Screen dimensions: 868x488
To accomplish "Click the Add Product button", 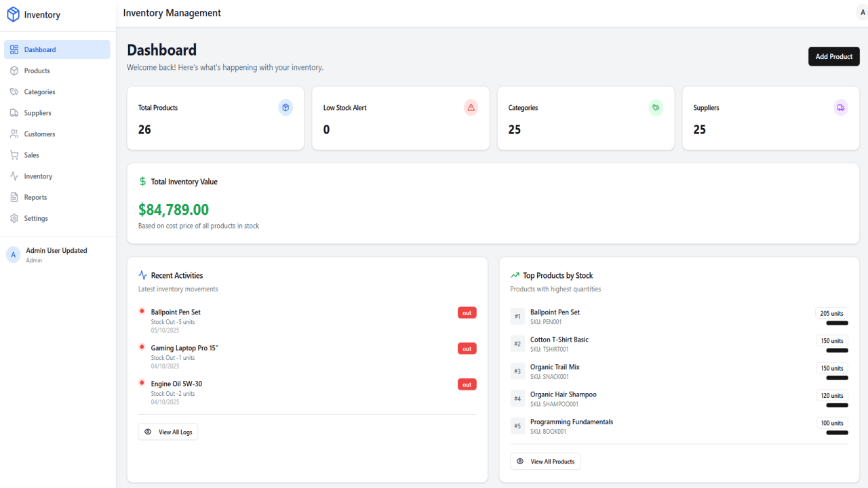I will click(834, 56).
